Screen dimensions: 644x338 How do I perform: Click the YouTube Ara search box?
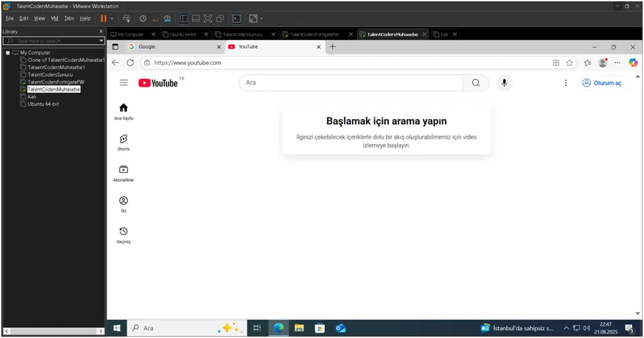(x=351, y=83)
